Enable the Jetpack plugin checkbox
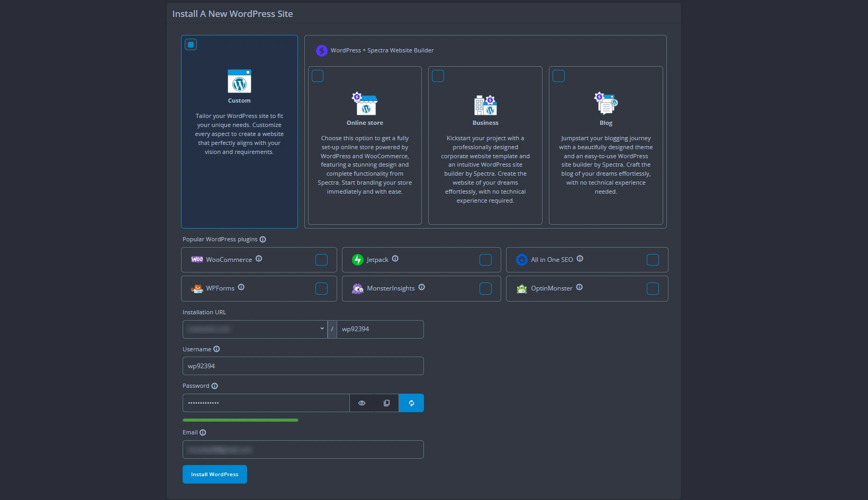868x500 pixels. pyautogui.click(x=485, y=260)
